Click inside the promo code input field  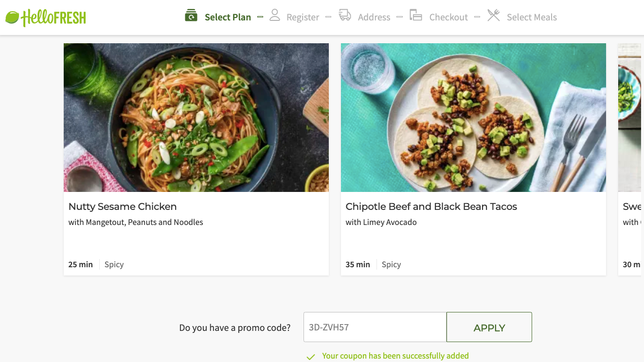click(375, 327)
